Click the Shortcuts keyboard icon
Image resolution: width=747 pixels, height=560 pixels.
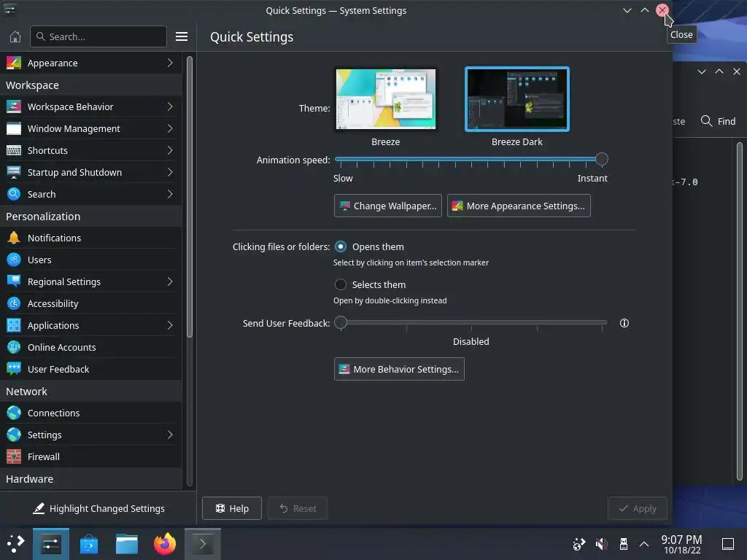[13, 150]
